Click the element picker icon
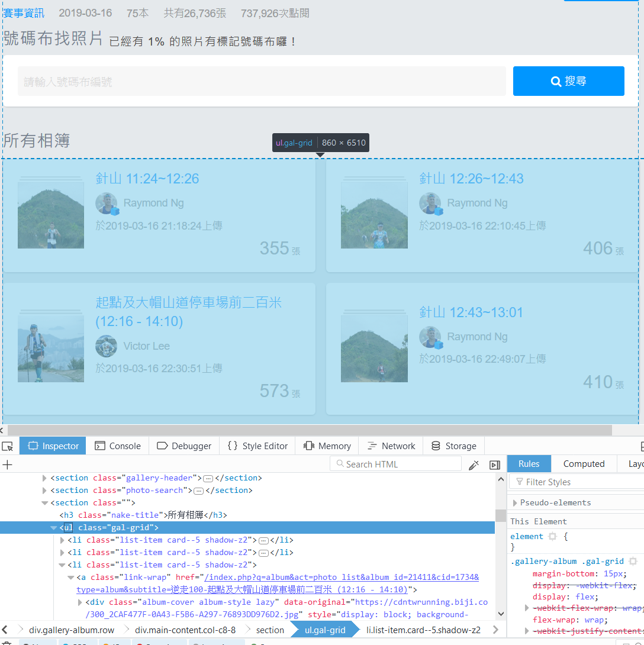Viewport: 644px width, 645px height. [x=8, y=446]
